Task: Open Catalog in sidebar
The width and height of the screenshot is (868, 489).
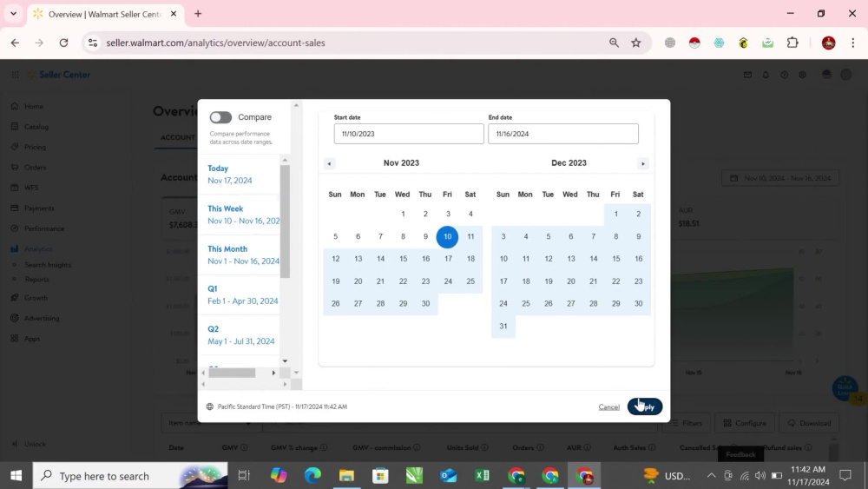Action: [x=36, y=127]
